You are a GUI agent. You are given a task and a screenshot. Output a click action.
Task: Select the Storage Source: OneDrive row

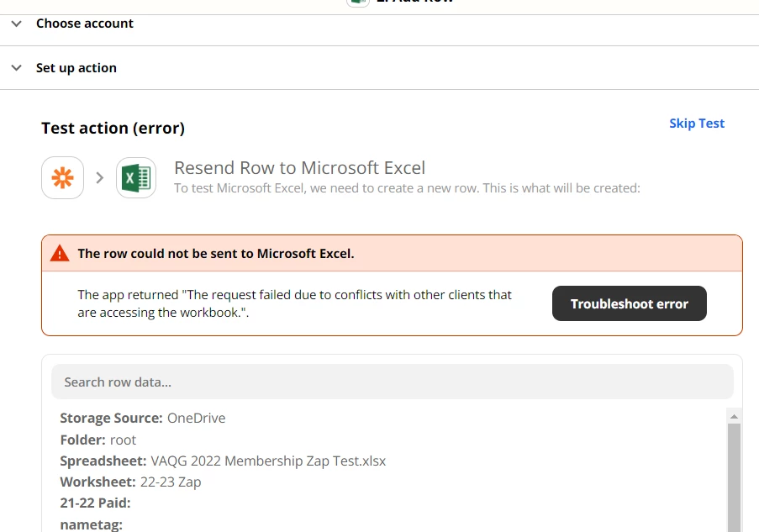coord(143,418)
